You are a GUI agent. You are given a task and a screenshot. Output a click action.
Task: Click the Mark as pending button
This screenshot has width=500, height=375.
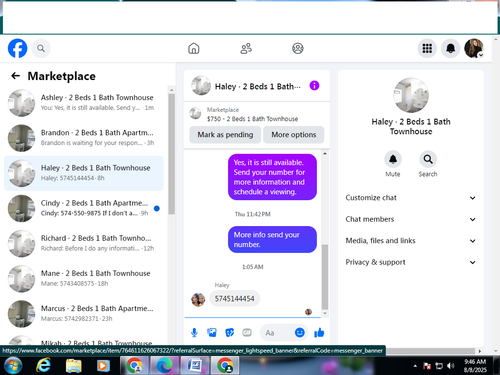coord(225,135)
